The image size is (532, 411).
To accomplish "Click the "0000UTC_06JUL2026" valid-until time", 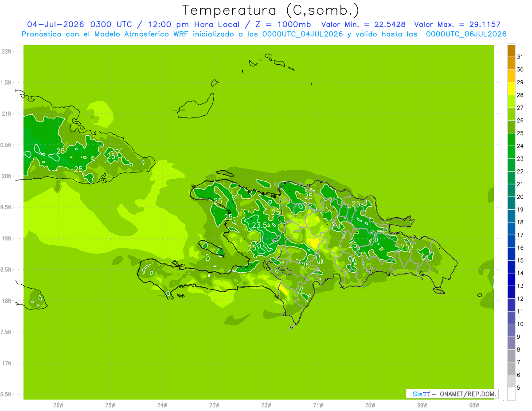I will [x=466, y=34].
